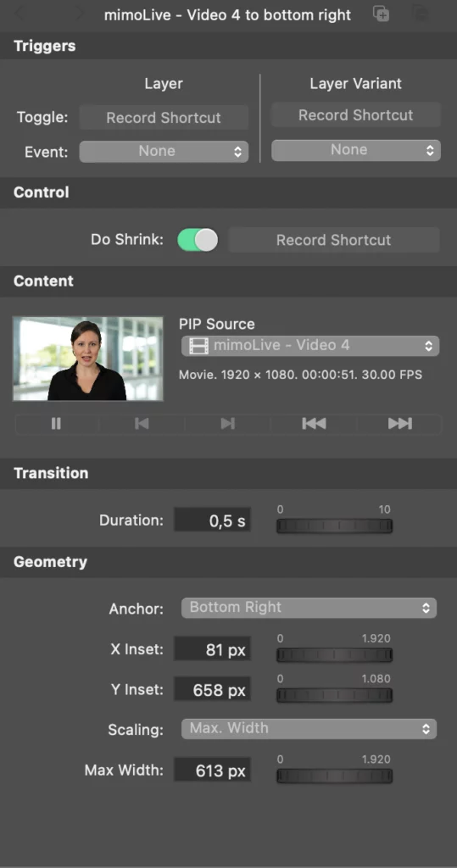Record Shortcut for the Layer Variant toggle
The height and width of the screenshot is (868, 457).
pyautogui.click(x=355, y=115)
